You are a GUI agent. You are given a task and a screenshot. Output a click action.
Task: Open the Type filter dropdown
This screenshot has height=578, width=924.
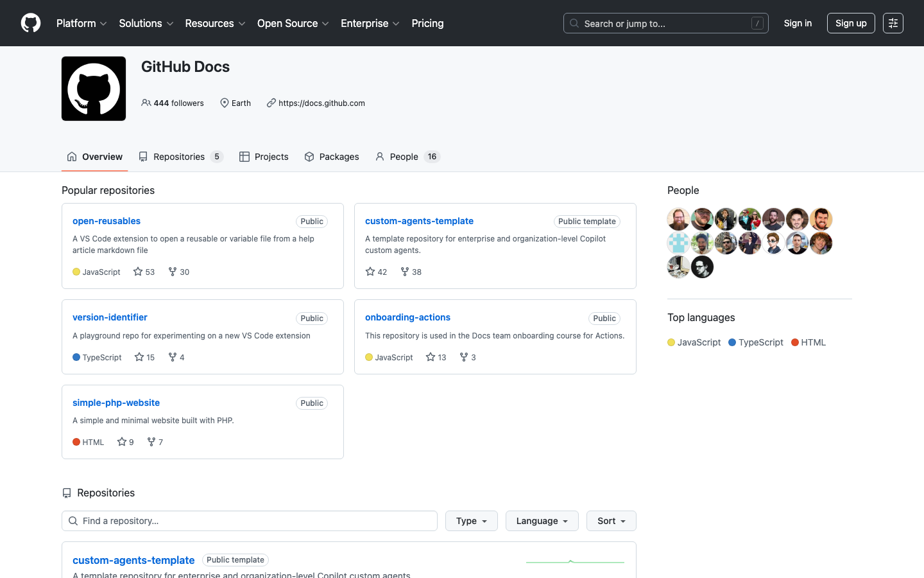pyautogui.click(x=472, y=521)
